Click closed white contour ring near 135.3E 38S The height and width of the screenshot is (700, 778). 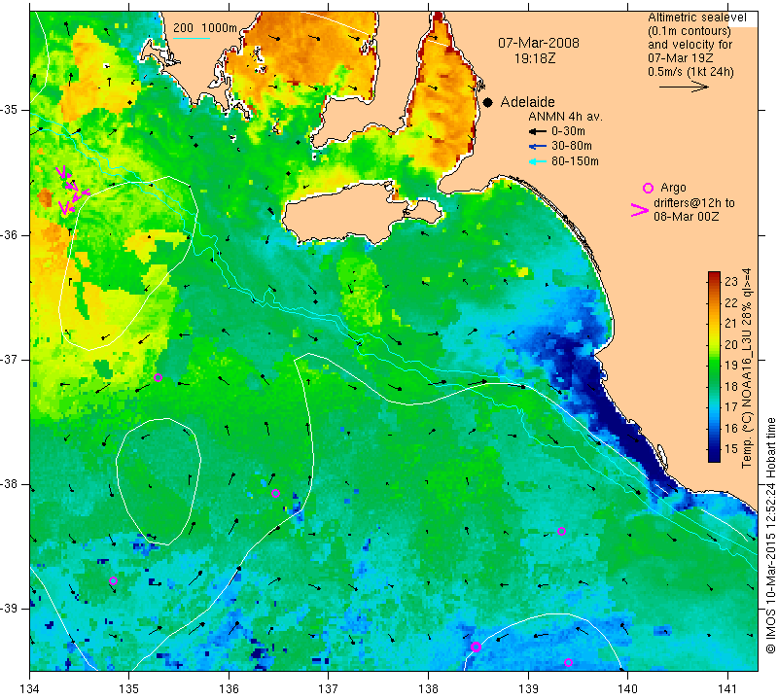(x=159, y=481)
